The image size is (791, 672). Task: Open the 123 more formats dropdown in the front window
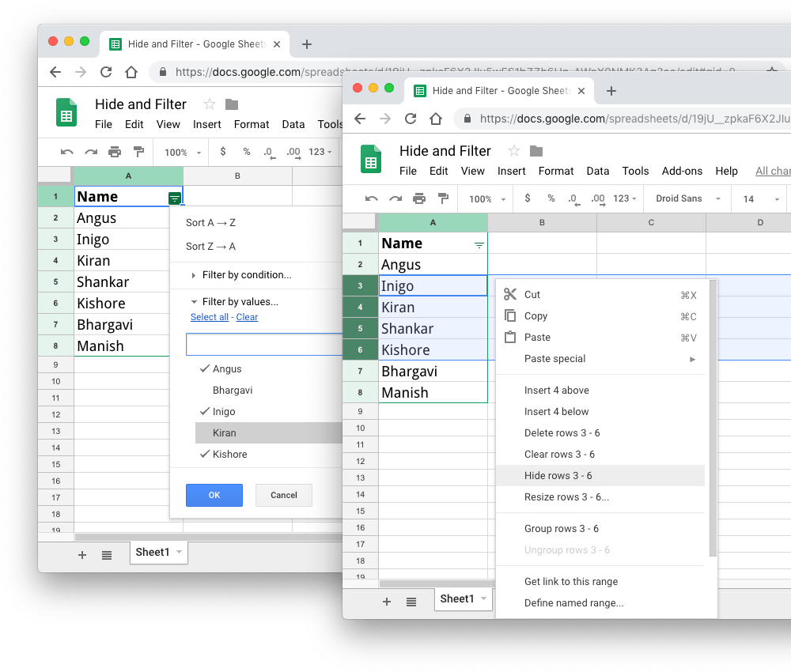click(625, 198)
